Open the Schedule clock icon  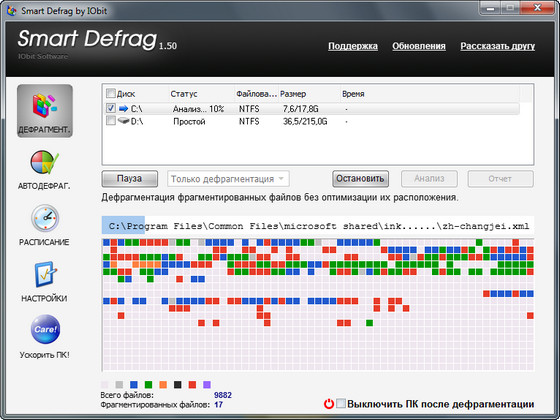click(45, 218)
